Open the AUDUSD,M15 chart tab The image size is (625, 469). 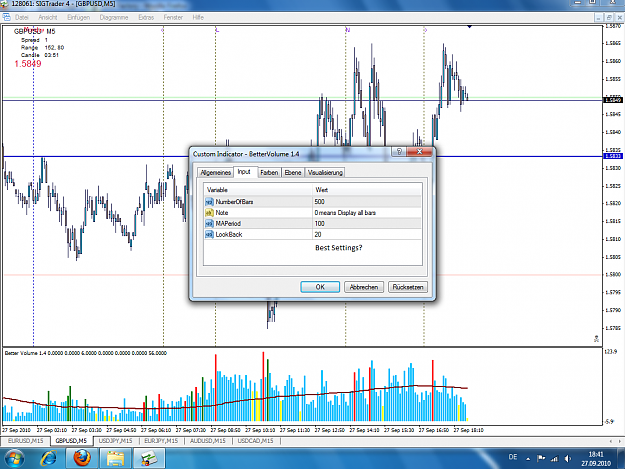coord(208,441)
